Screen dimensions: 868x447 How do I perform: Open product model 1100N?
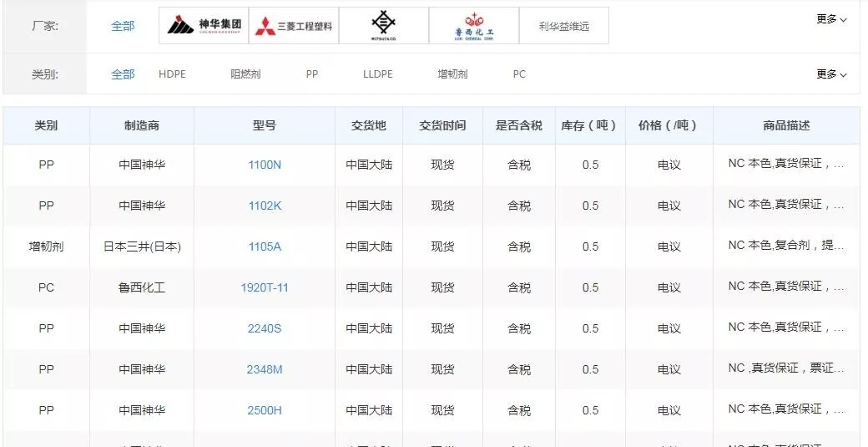click(265, 165)
